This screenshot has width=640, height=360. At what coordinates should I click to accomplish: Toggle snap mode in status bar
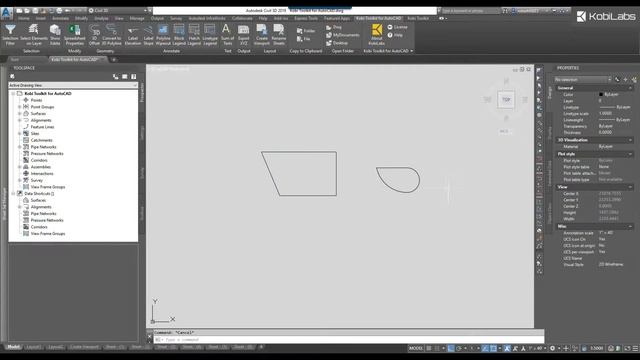pos(437,348)
